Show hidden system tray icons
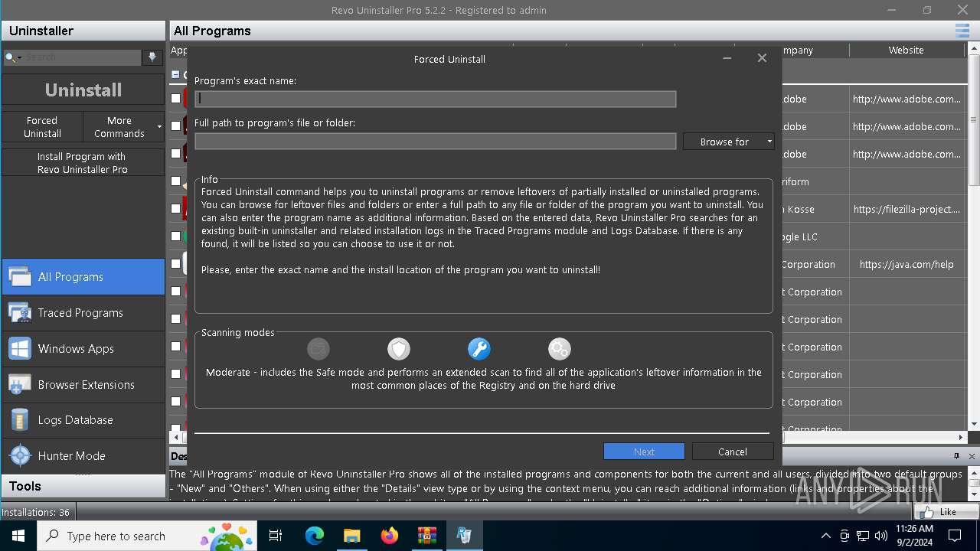980x551 pixels. point(825,536)
